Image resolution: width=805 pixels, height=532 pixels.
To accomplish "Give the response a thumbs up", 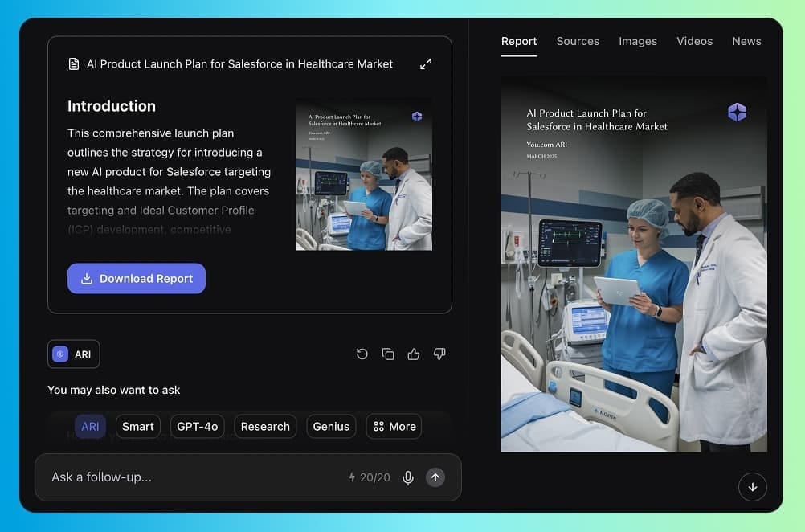I will [414, 354].
